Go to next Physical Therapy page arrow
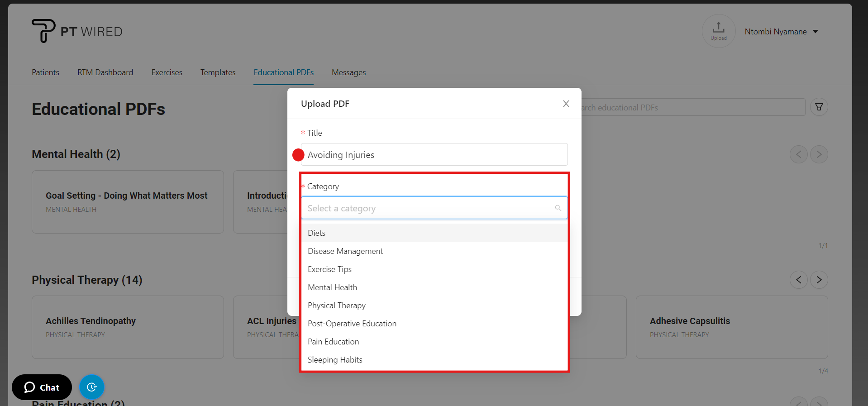 819,280
